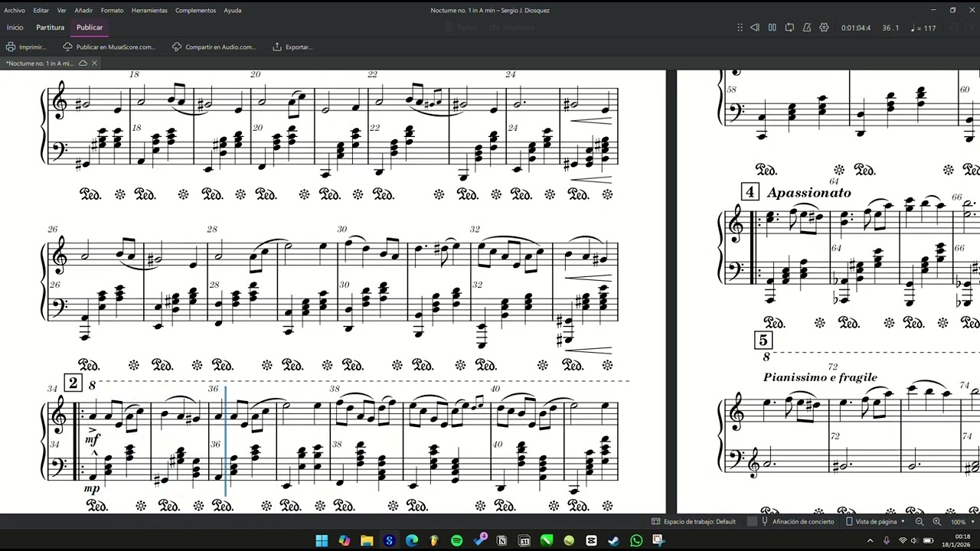
Task: Click Compartir en Audio.com
Action: [x=214, y=47]
